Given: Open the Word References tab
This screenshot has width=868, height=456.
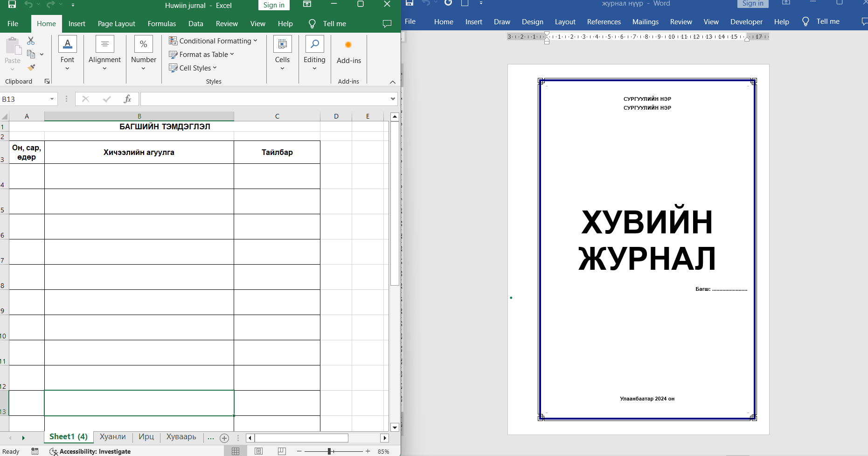Looking at the screenshot, I should pyautogui.click(x=604, y=22).
